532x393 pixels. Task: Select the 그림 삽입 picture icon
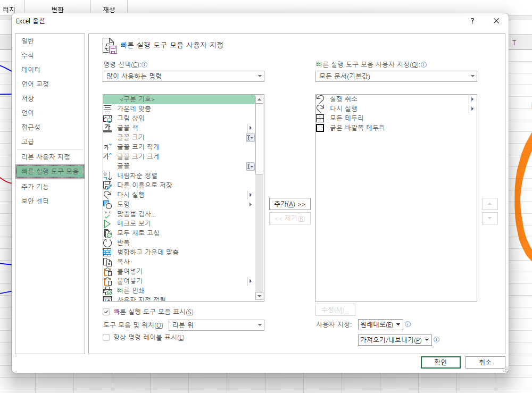(107, 119)
